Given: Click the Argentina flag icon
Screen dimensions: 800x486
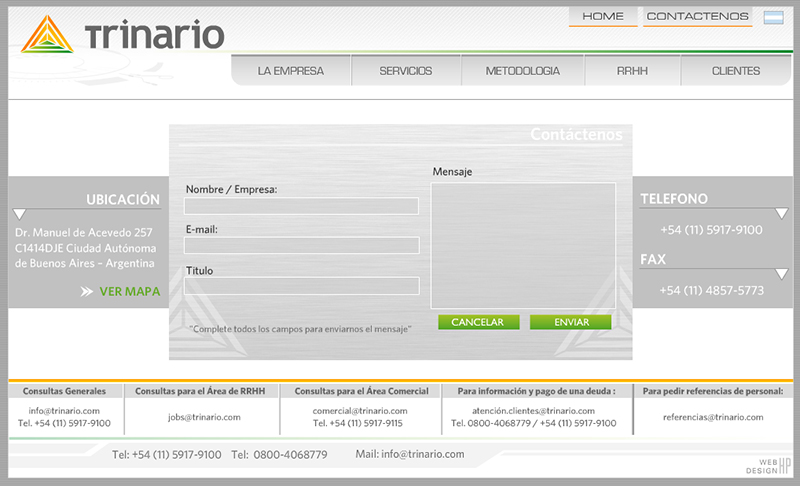Looking at the screenshot, I should click(773, 17).
